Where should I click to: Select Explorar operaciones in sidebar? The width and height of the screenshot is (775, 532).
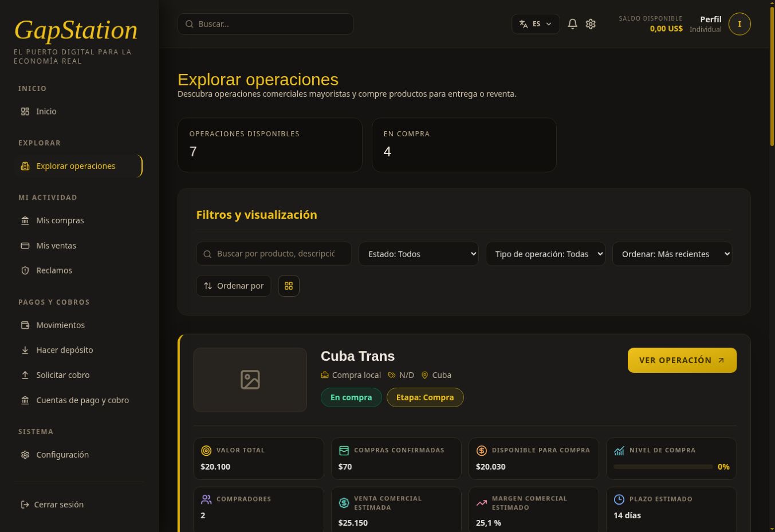coord(79,166)
